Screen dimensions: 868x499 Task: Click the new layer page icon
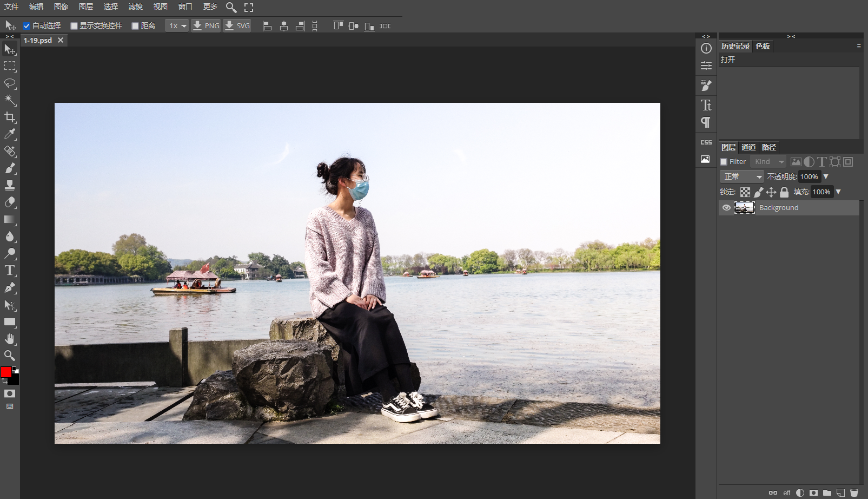840,493
